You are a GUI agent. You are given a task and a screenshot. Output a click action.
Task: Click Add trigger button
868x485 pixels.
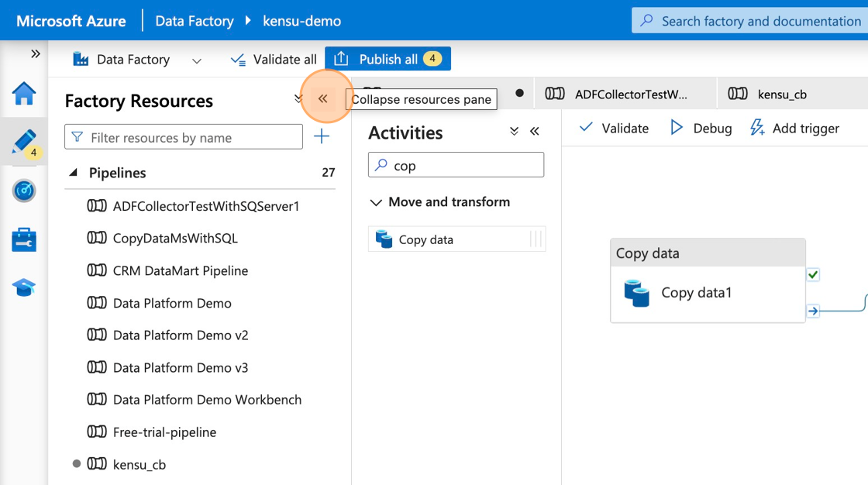pos(794,128)
